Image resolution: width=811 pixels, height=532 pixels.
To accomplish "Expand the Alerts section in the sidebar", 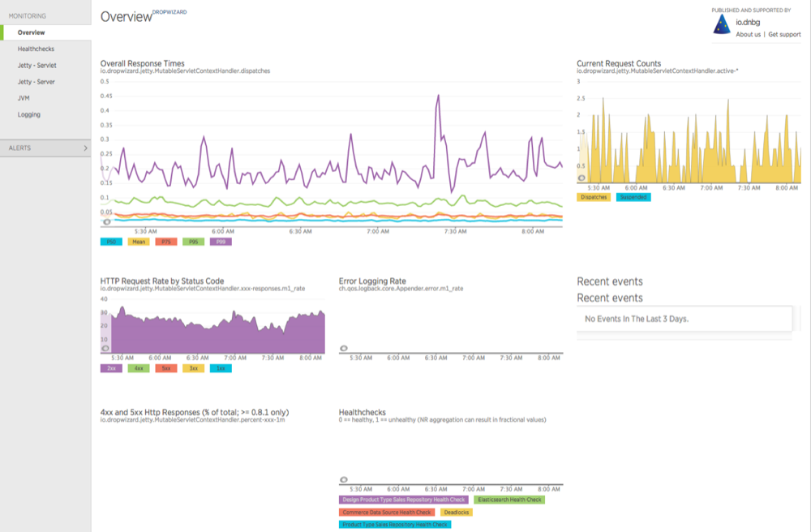I will 45,148.
